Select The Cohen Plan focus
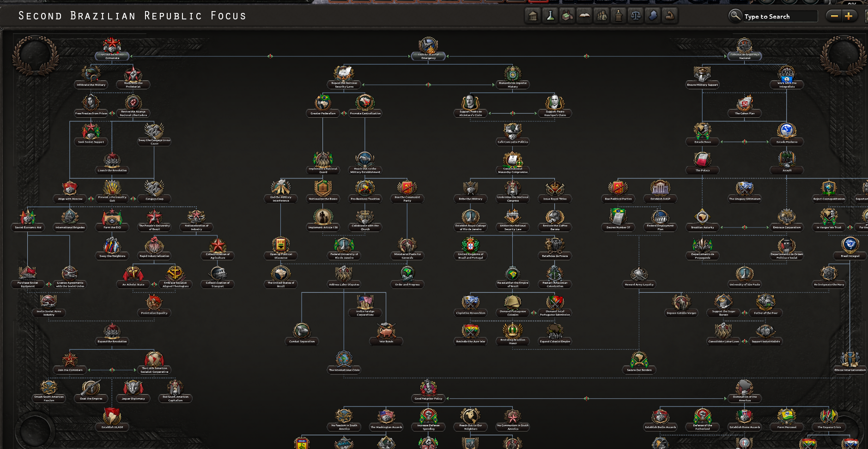The width and height of the screenshot is (868, 449). click(x=745, y=106)
